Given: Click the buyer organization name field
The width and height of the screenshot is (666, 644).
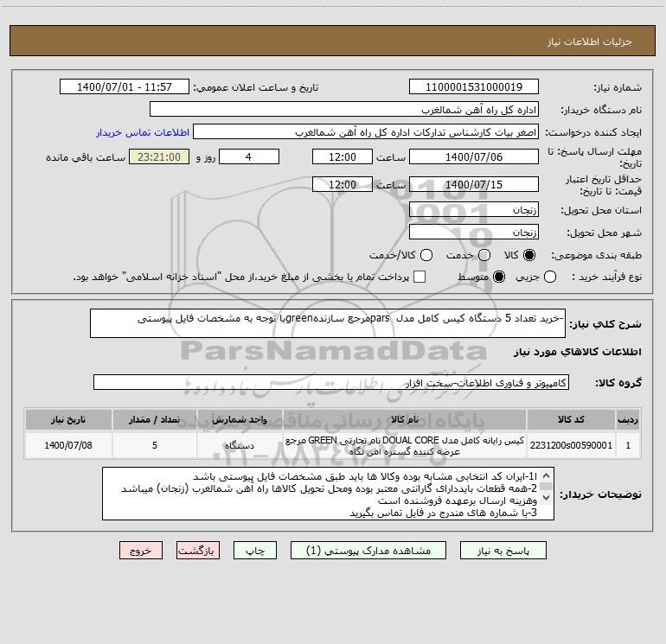Looking at the screenshot, I should [x=344, y=109].
